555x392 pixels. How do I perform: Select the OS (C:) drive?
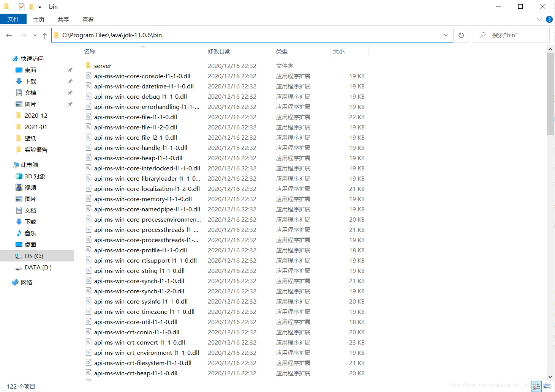[37, 256]
